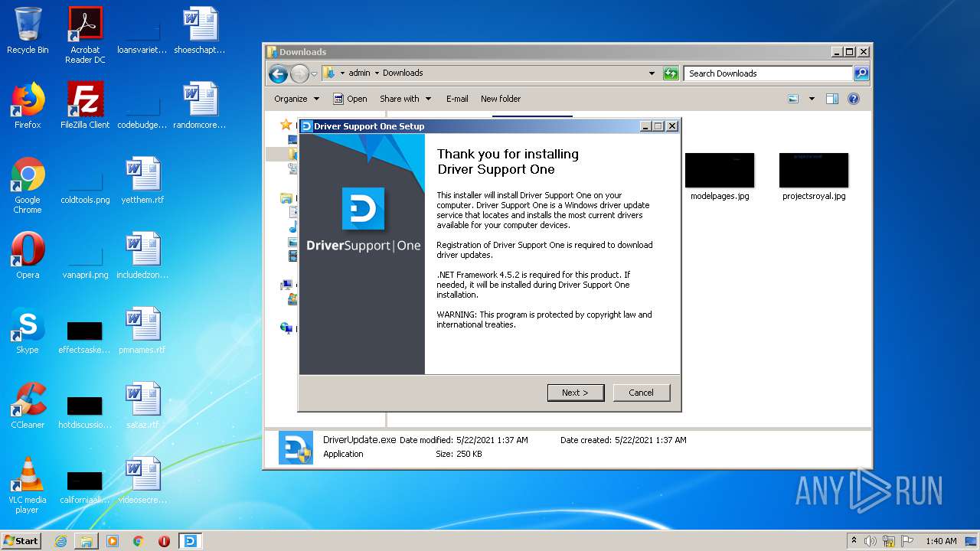Select hotdiscussio file on desktop

pyautogui.click(x=85, y=410)
